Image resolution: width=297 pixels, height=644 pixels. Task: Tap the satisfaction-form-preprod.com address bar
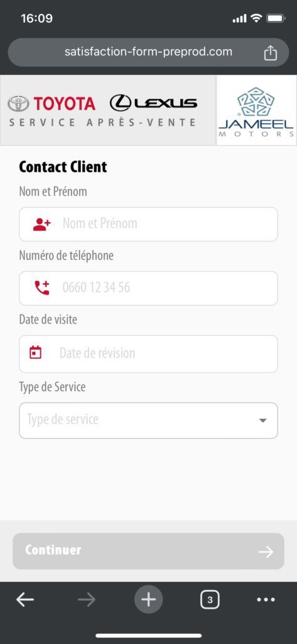[x=148, y=53]
